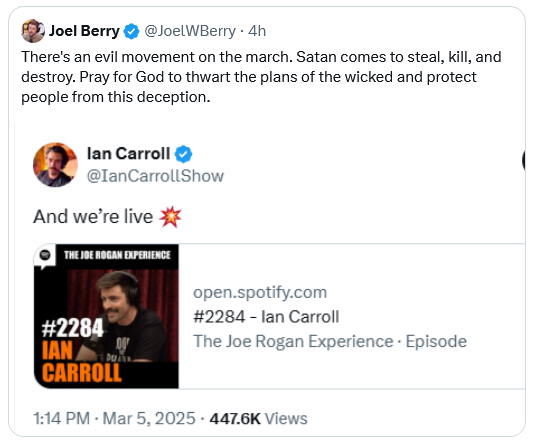Click the Spotify logo on the episode thumbnail
Screen dimensions: 539x445
pos(45,255)
